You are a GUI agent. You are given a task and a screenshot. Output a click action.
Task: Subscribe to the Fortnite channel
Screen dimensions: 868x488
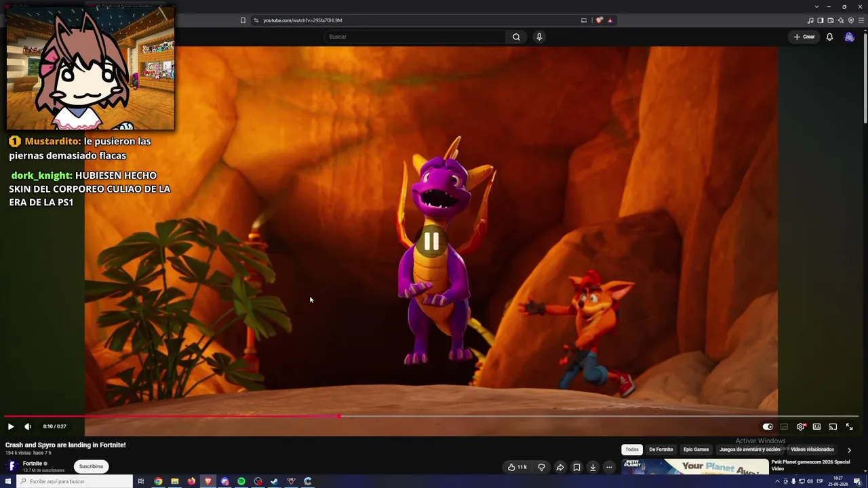91,466
